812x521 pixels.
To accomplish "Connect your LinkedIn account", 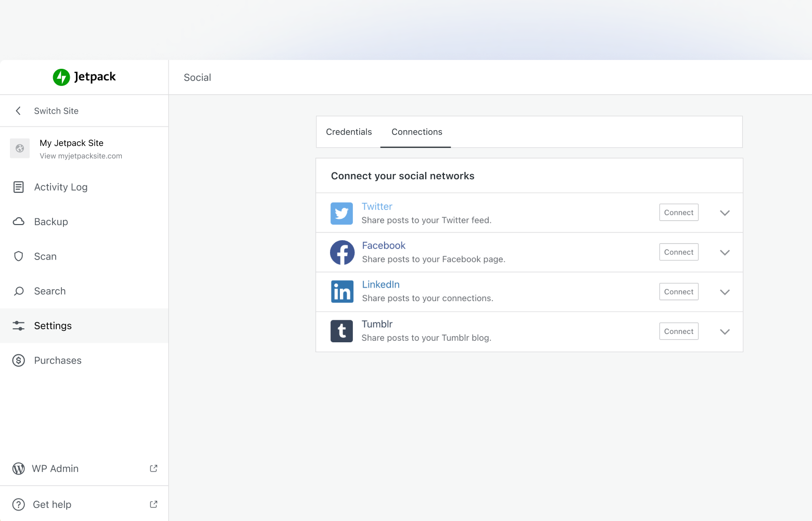I will (679, 291).
